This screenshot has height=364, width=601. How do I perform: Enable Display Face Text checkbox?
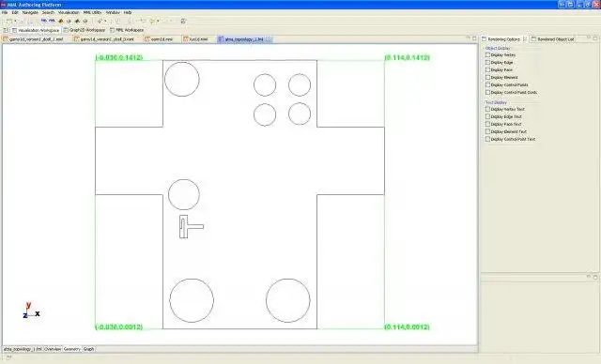click(x=487, y=124)
